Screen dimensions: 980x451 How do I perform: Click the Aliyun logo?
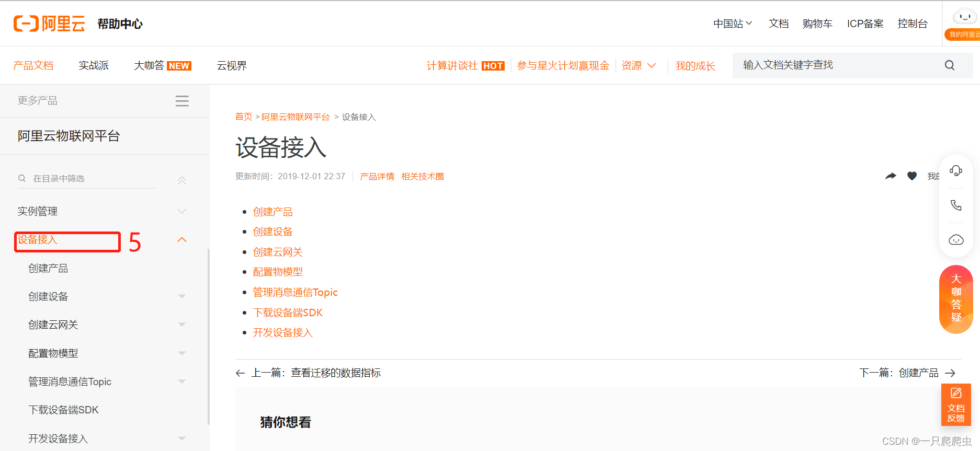pyautogui.click(x=49, y=24)
